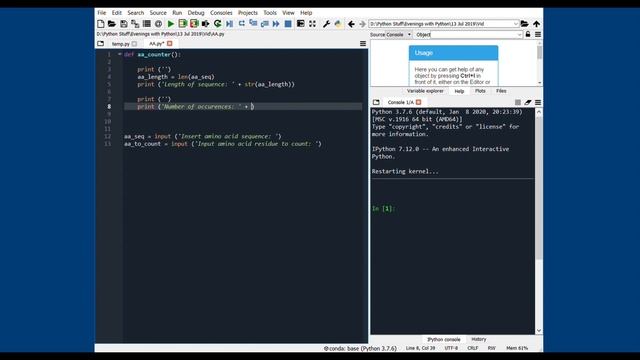640x360 pixels.
Task: Open the Source menu
Action: click(158, 13)
